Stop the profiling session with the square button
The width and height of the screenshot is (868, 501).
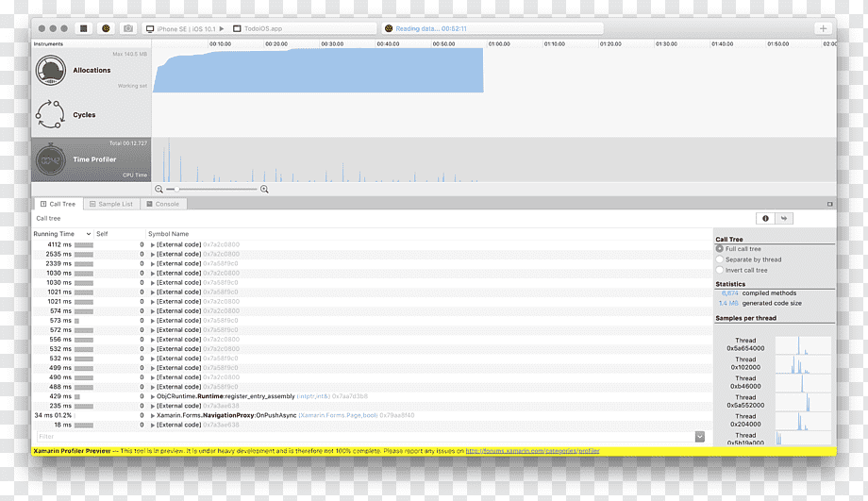click(x=84, y=28)
